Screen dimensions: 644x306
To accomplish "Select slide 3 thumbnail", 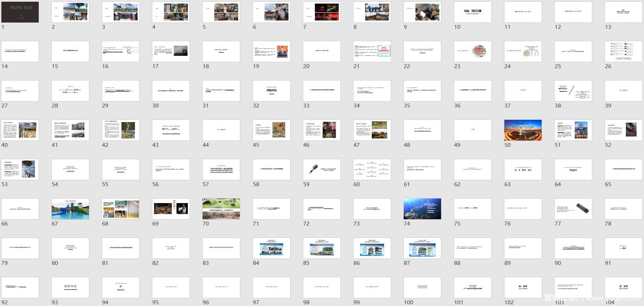I will pyautogui.click(x=121, y=12).
